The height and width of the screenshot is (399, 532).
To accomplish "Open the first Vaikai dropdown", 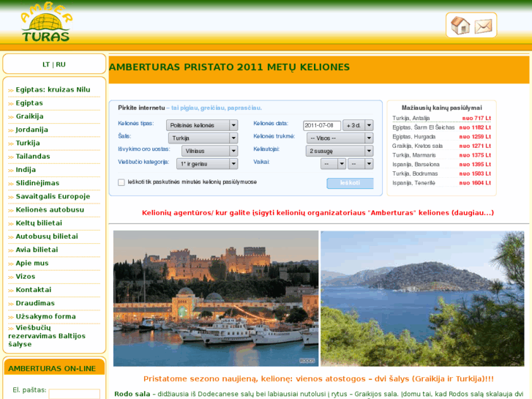I will coord(333,164).
